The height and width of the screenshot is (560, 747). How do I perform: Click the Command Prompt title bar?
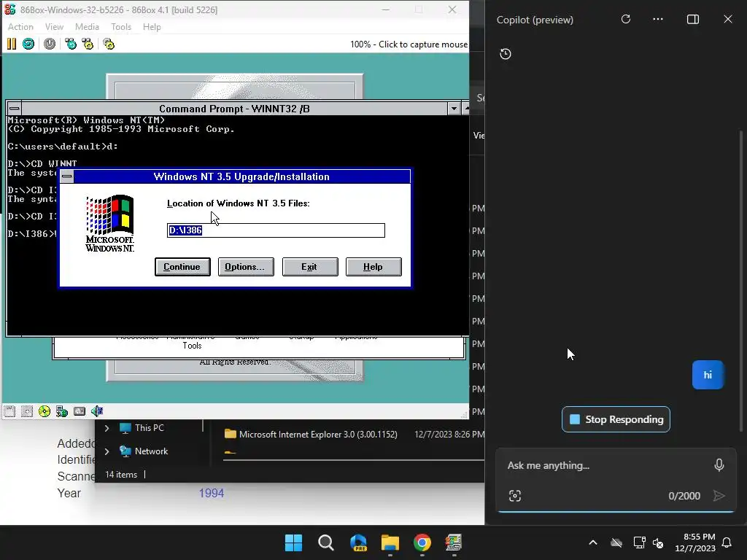tap(234, 109)
